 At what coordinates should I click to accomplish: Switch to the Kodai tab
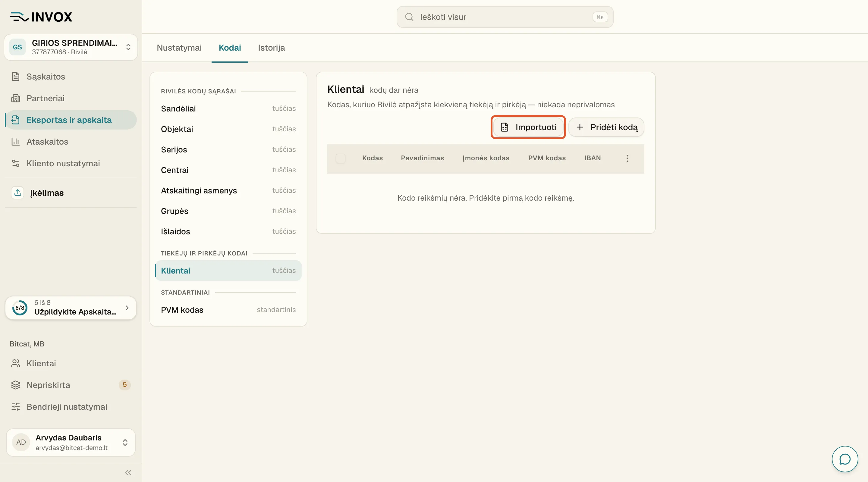(x=230, y=48)
